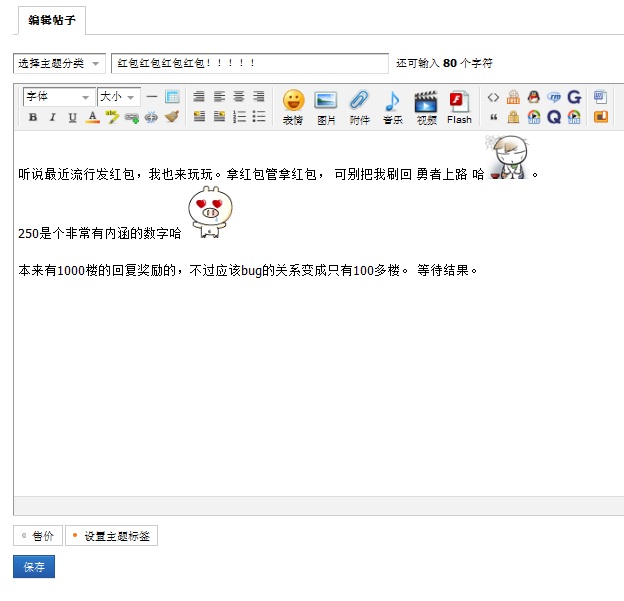Insert a bulleted unordered list
The image size is (624, 601).
259,116
